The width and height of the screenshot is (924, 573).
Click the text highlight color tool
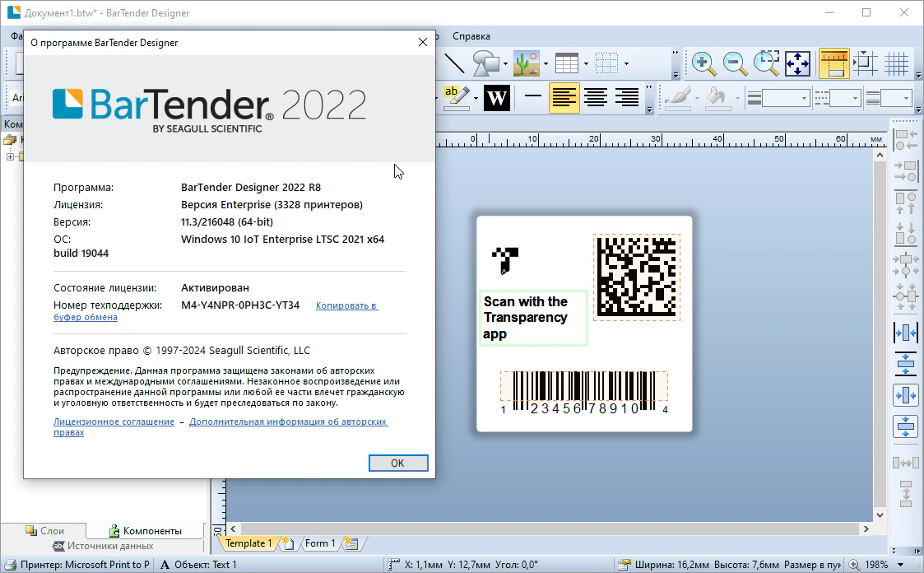click(455, 98)
